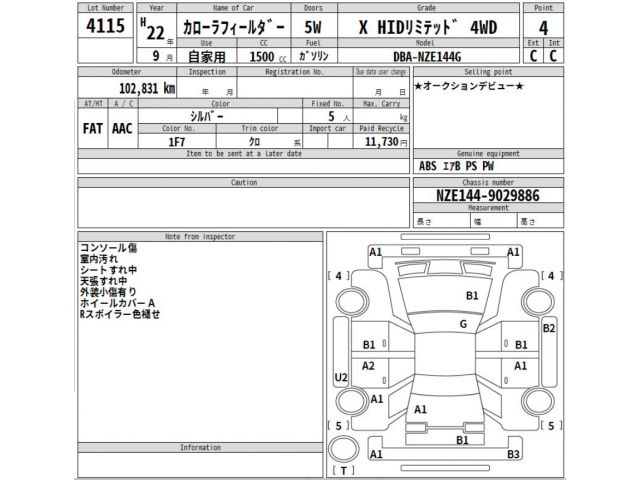Select the inspector note シートすれ中
640x480 pixels.
click(x=108, y=270)
